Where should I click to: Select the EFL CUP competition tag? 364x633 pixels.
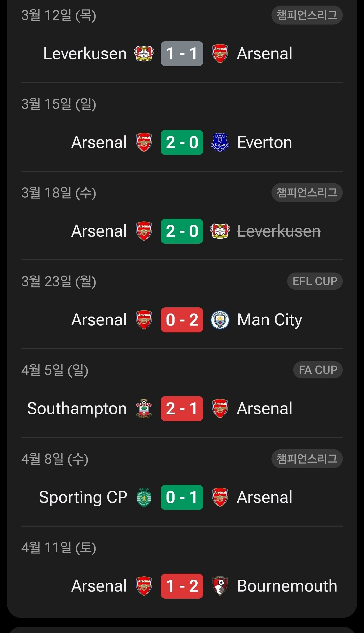pyautogui.click(x=315, y=281)
